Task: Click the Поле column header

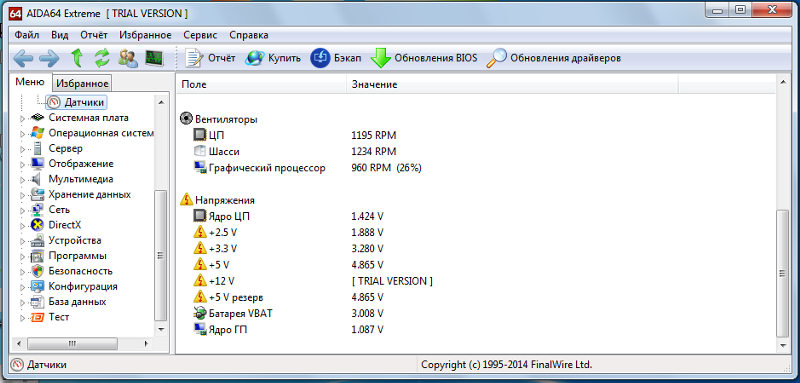Action: coord(261,85)
